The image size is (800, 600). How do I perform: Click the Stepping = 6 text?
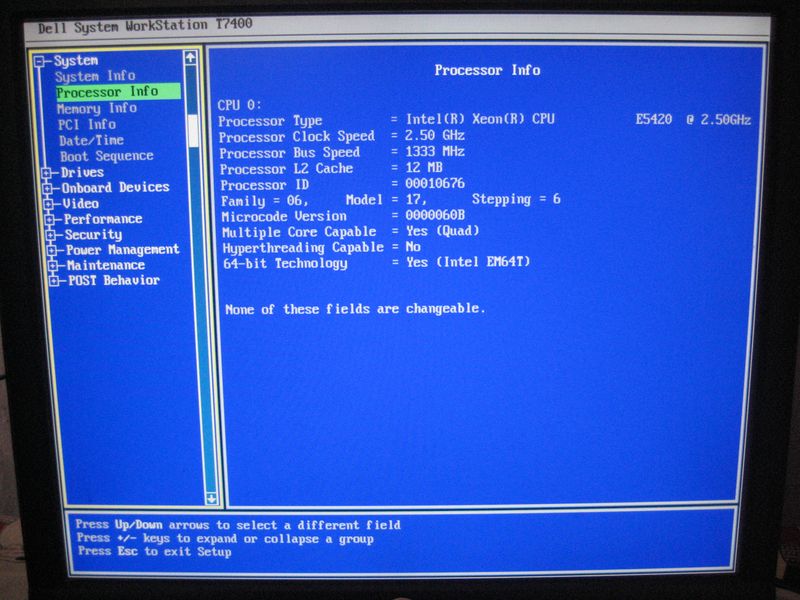[x=516, y=199]
